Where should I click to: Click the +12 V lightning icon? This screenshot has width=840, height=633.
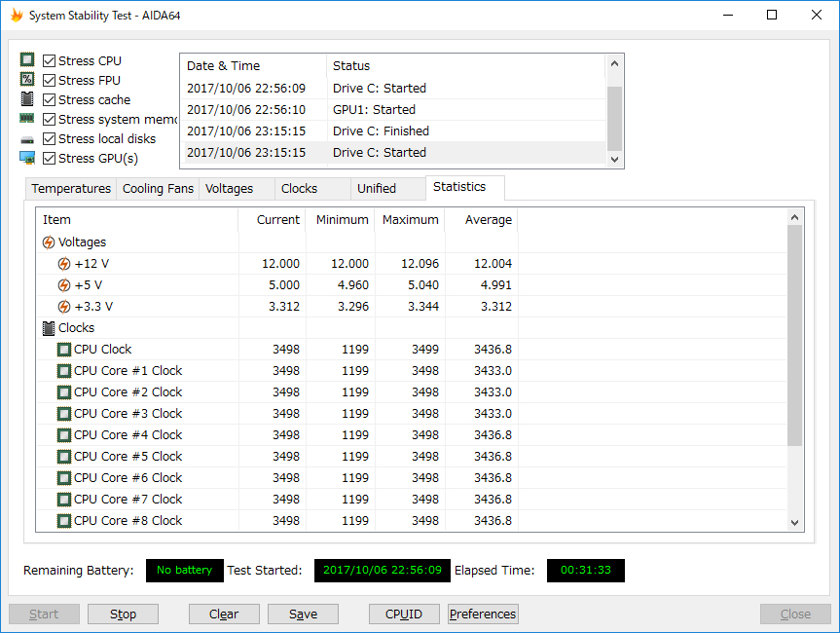63,264
